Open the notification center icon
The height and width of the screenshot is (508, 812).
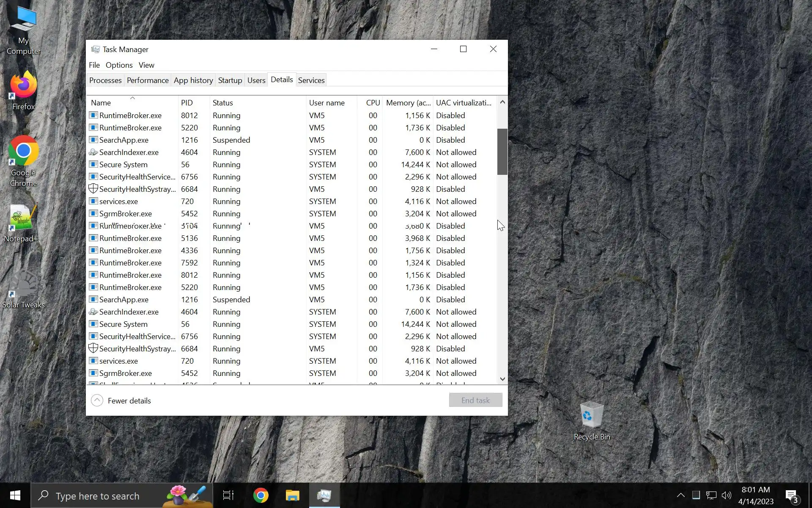791,495
